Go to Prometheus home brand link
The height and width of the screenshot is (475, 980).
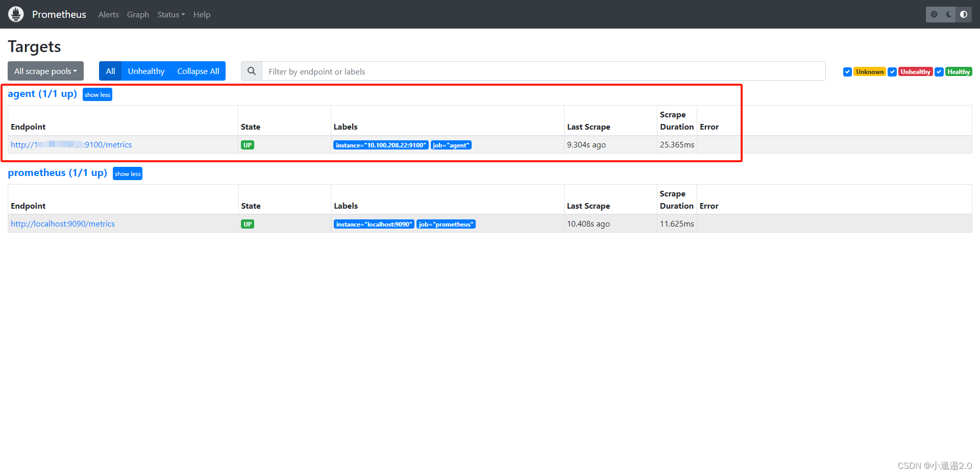(x=59, y=14)
